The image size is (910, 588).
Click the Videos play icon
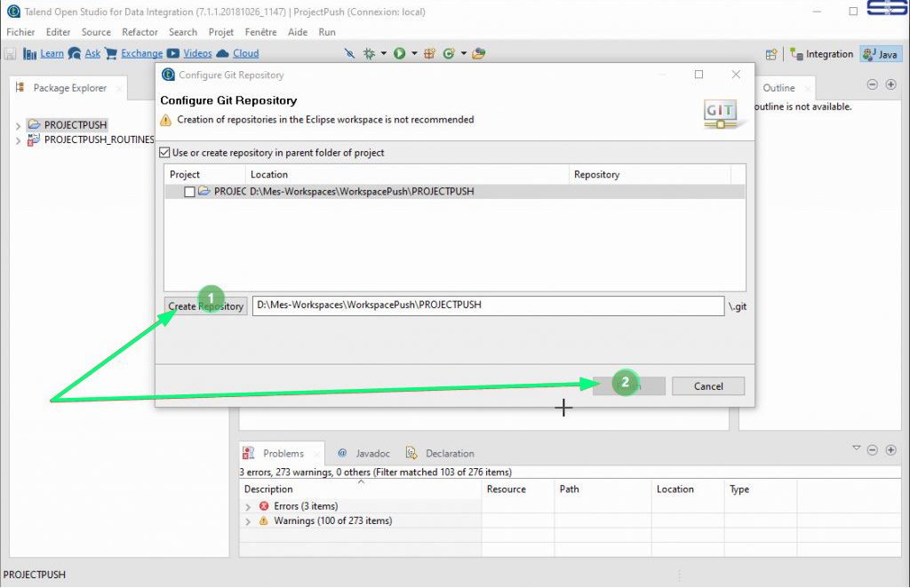(x=173, y=53)
